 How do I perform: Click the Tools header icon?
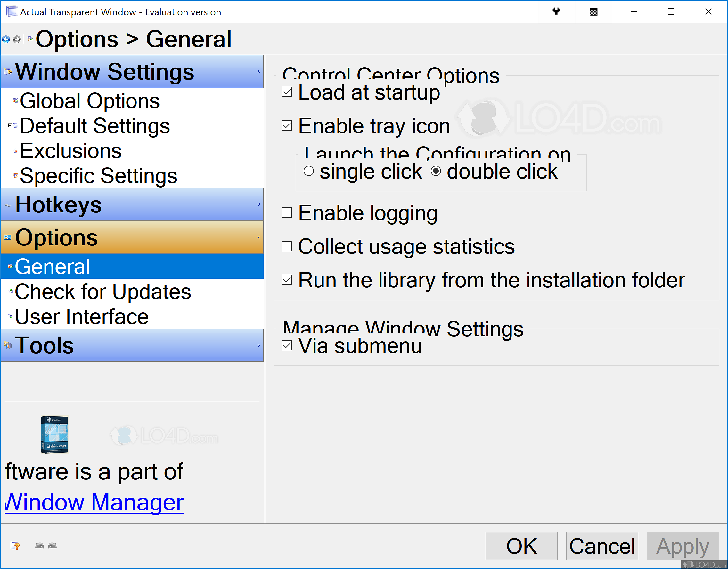(8, 345)
